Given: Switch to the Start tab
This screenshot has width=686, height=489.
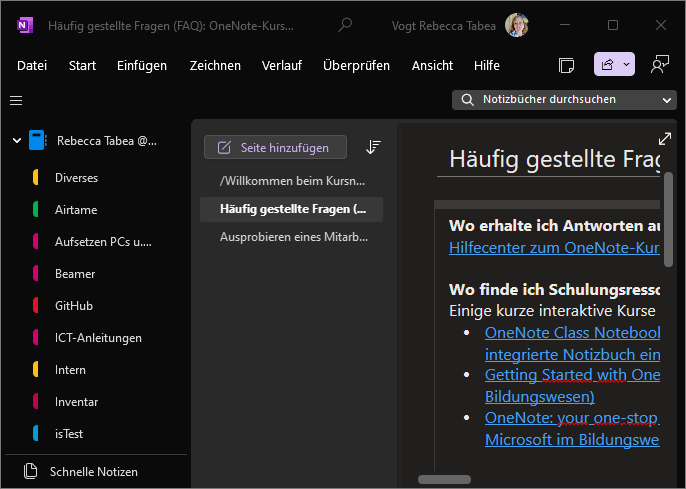Looking at the screenshot, I should point(82,66).
